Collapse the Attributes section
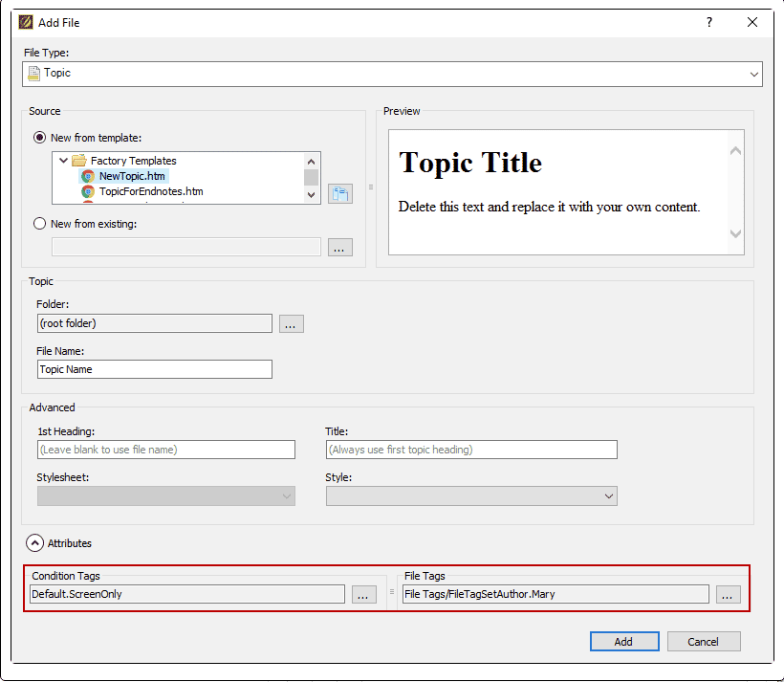This screenshot has width=784, height=682. coord(34,543)
